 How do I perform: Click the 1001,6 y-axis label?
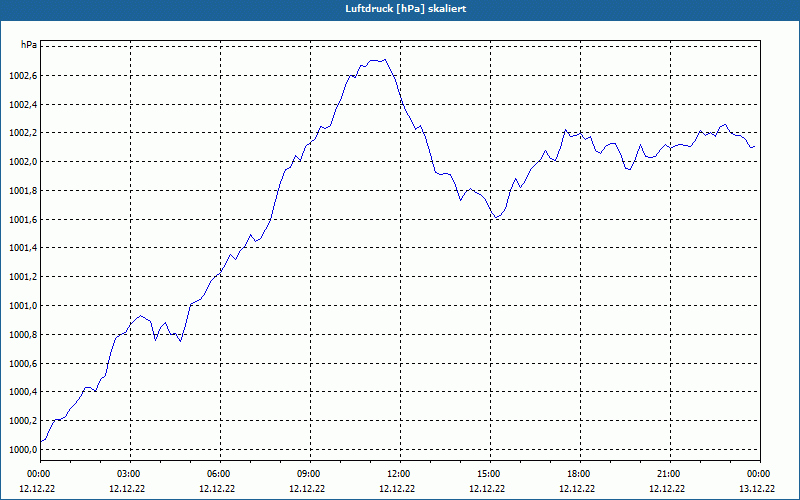click(23, 219)
